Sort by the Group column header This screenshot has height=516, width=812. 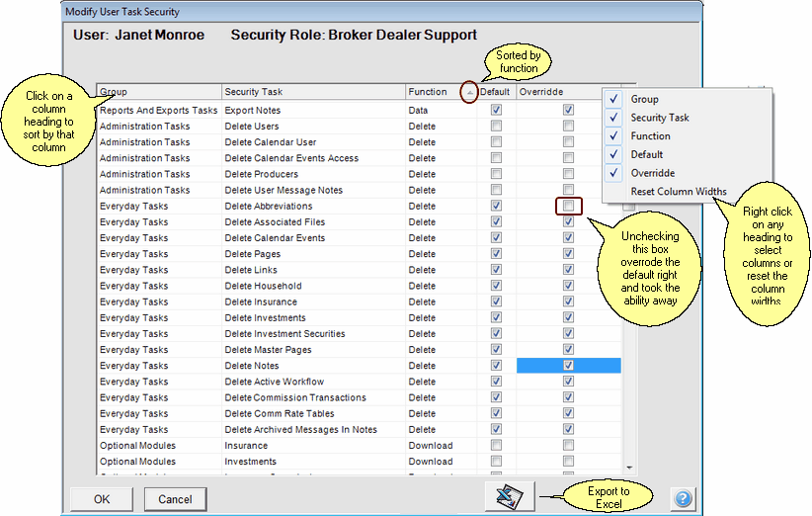pyautogui.click(x=159, y=92)
